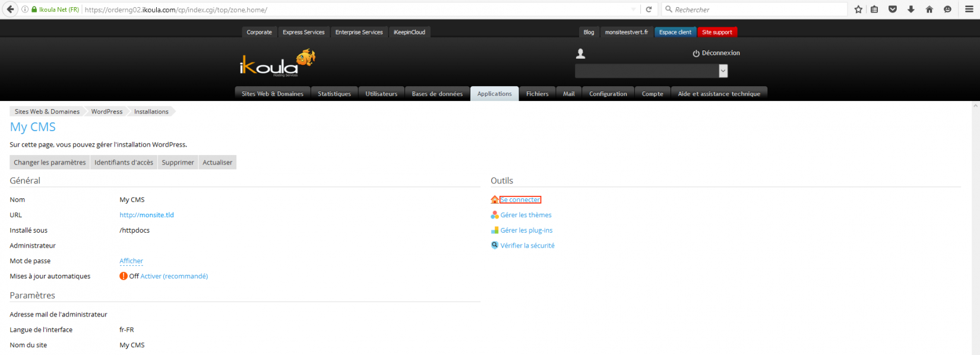
Task: Click the Se connecter link
Action: coord(520,200)
